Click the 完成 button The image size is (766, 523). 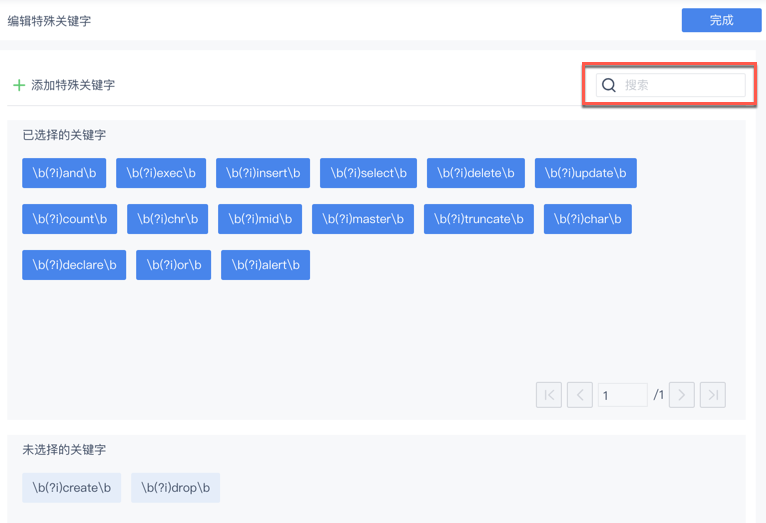721,20
